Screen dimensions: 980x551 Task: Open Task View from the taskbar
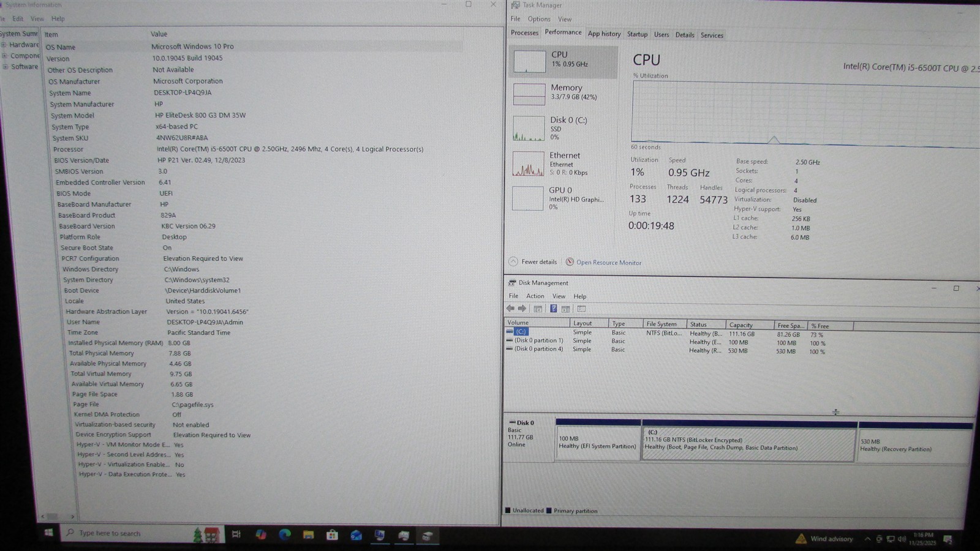pyautogui.click(x=236, y=534)
